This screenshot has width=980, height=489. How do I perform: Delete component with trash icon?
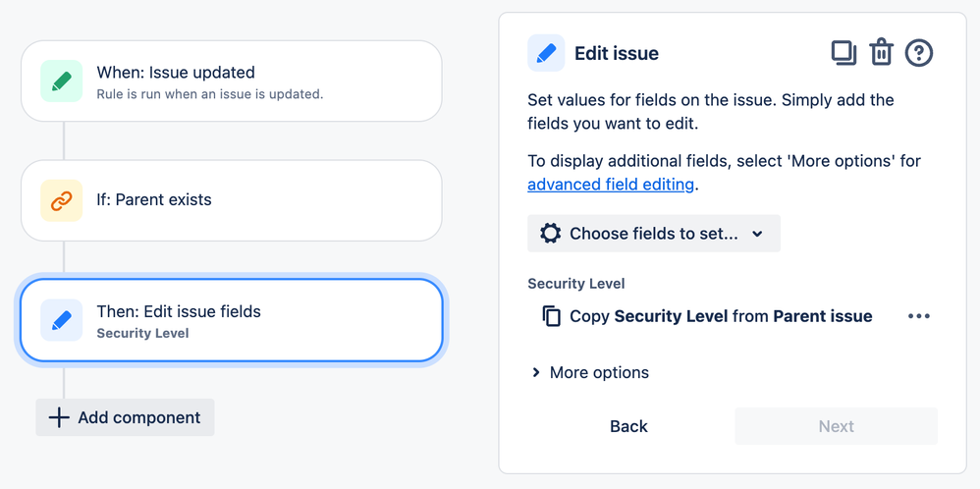pyautogui.click(x=881, y=52)
